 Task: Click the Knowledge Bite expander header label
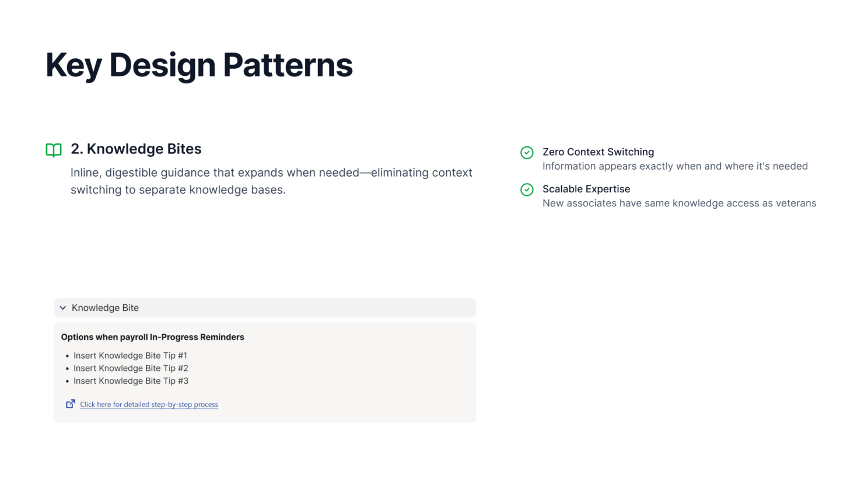coord(105,308)
